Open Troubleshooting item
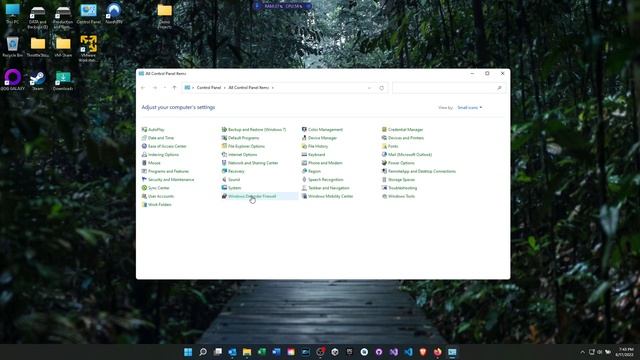Image resolution: width=640 pixels, height=360 pixels. pos(399,188)
